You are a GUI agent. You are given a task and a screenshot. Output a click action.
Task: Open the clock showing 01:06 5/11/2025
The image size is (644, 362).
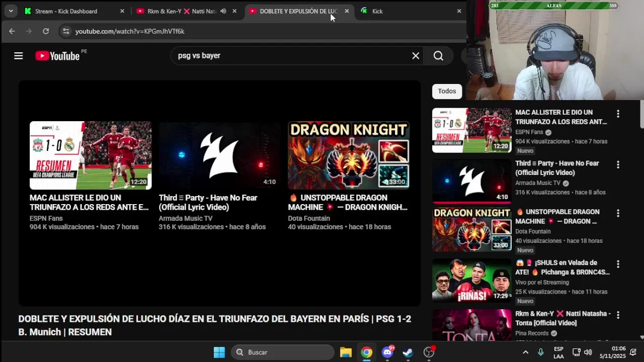[612, 352]
